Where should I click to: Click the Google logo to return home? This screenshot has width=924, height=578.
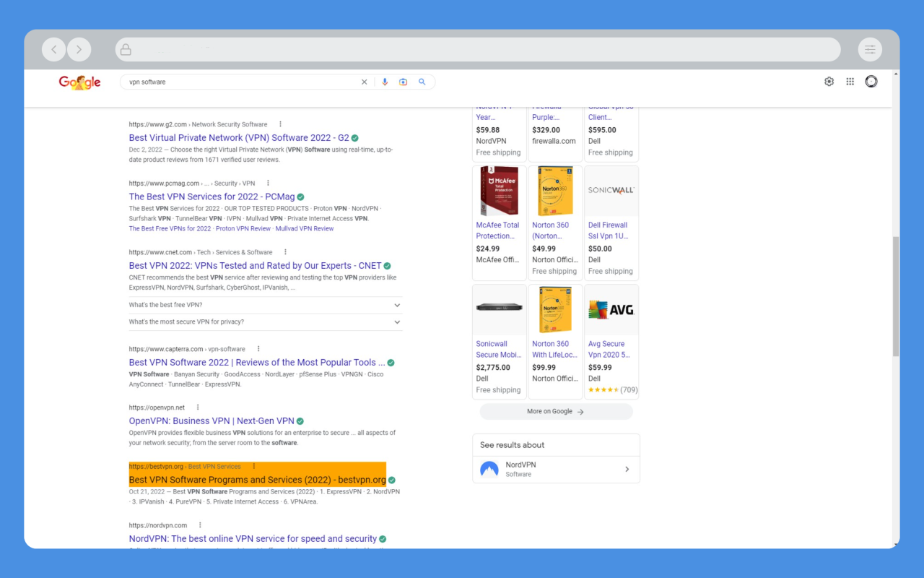[79, 82]
